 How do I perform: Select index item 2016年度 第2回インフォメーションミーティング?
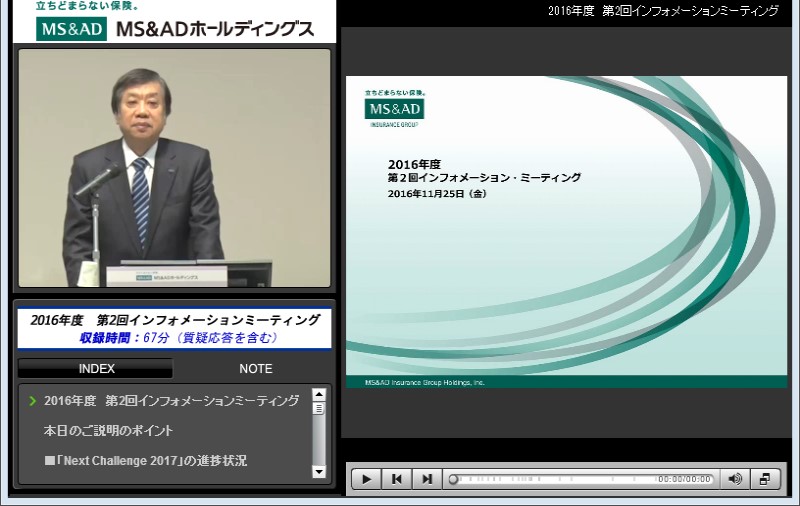pos(171,401)
